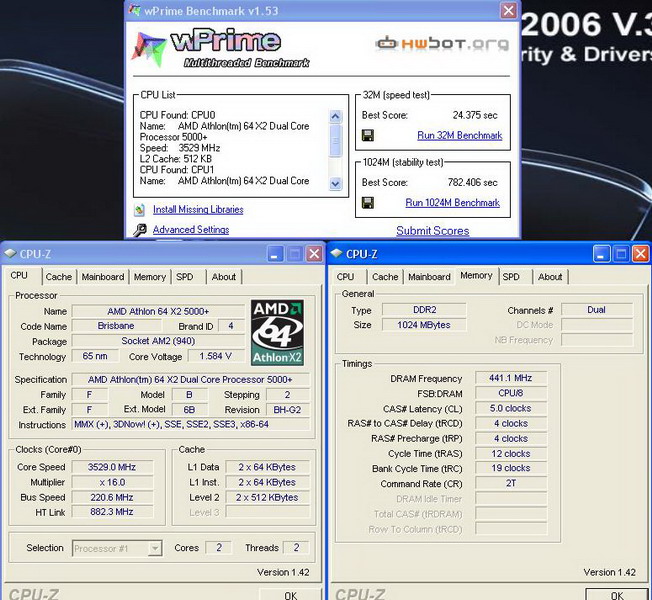Click the Brisbane code name field
This screenshot has height=600, width=652.
pos(116,326)
